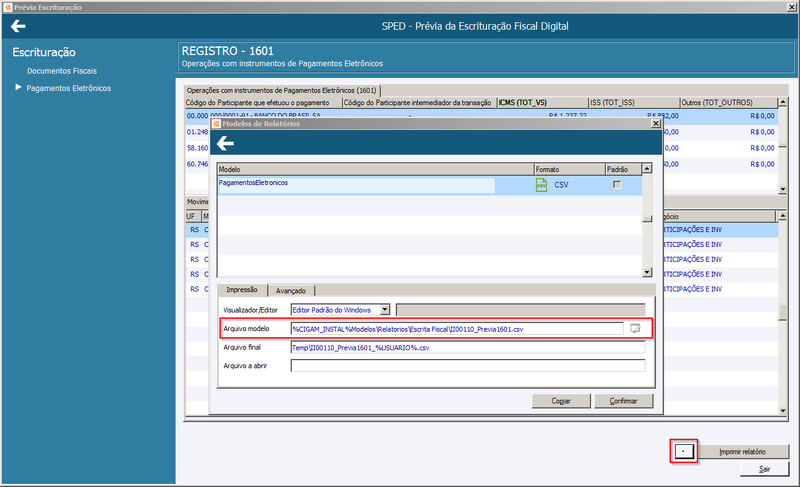Screen dimensions: 800x487
Task: Click the CSV format file icon
Action: [x=541, y=185]
